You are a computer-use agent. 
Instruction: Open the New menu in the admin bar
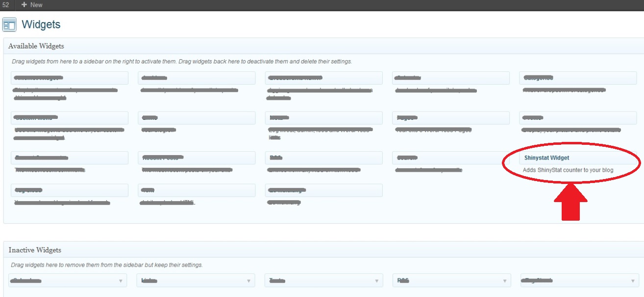pyautogui.click(x=32, y=5)
